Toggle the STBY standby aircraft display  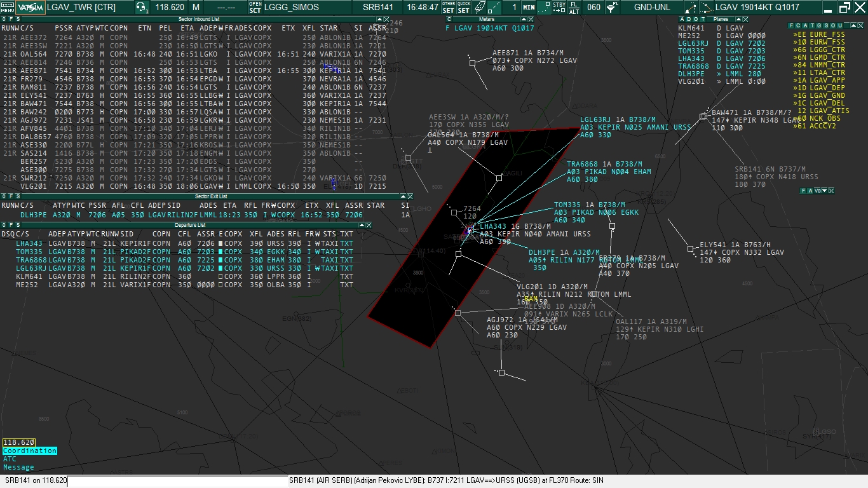(x=559, y=8)
